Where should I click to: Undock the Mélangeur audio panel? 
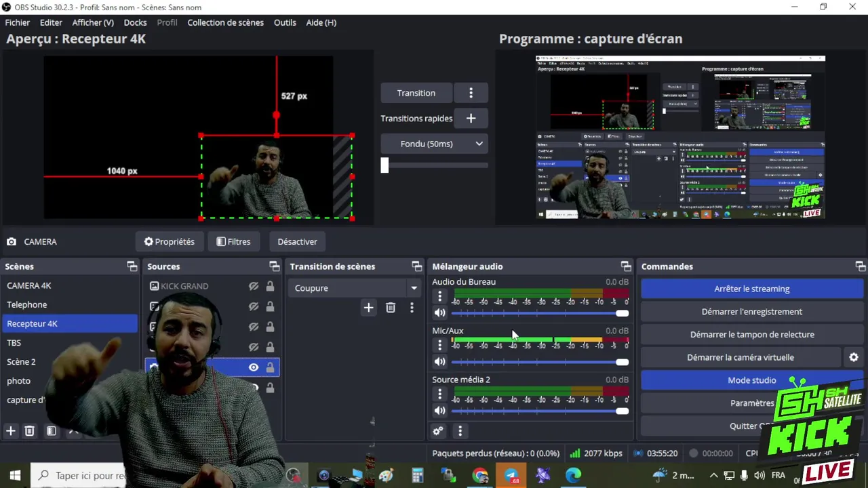626,266
